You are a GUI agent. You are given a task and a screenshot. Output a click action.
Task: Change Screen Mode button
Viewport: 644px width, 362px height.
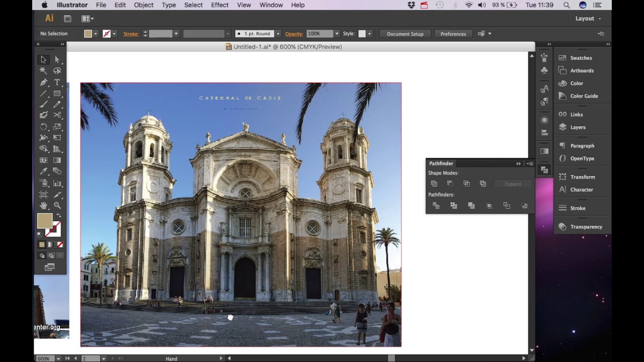point(49,267)
